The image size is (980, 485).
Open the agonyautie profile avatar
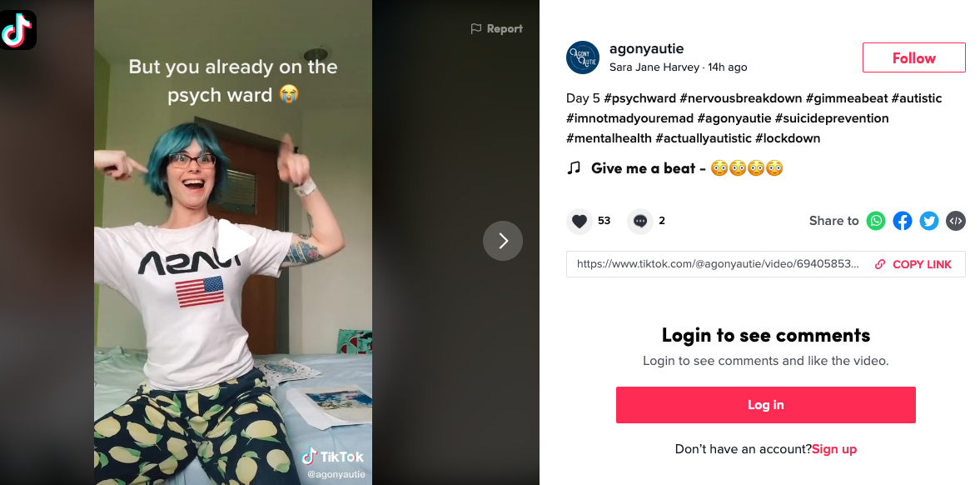(583, 57)
